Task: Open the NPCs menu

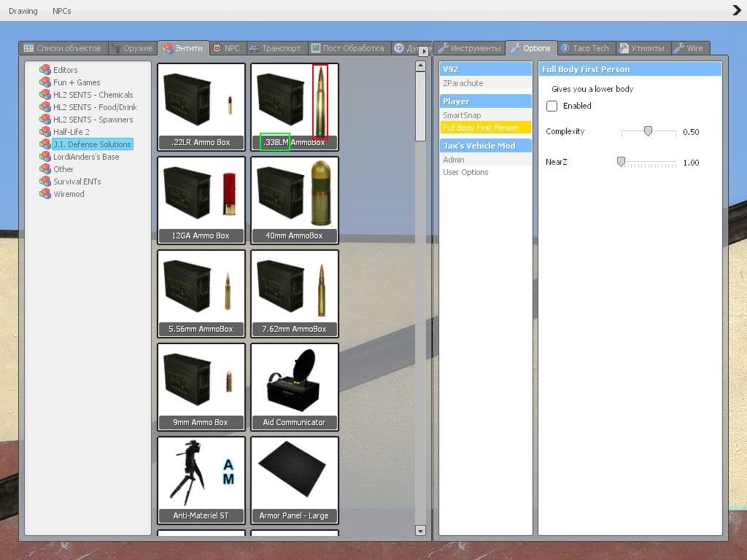Action: point(62,10)
